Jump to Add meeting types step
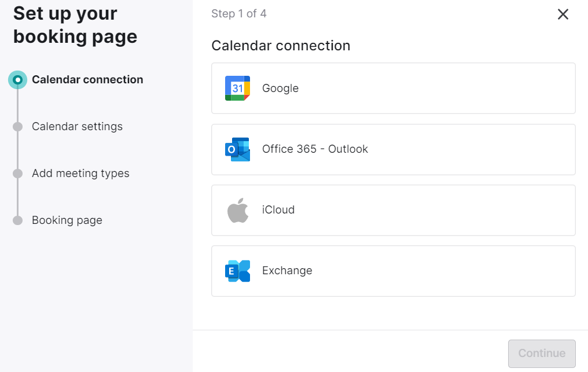The image size is (588, 372). [x=80, y=173]
